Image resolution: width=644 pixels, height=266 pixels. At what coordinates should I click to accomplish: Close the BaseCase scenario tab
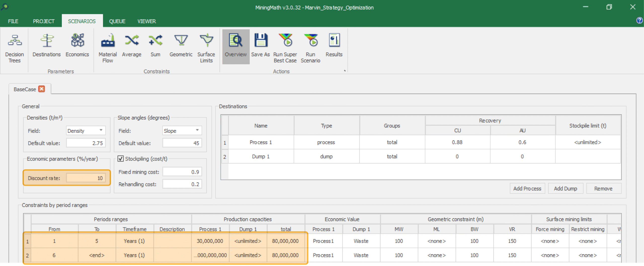pyautogui.click(x=42, y=89)
